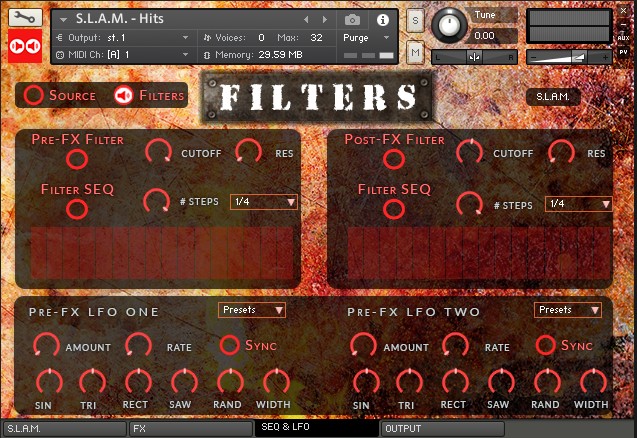Switch to the FX bottom tab

tap(191, 429)
